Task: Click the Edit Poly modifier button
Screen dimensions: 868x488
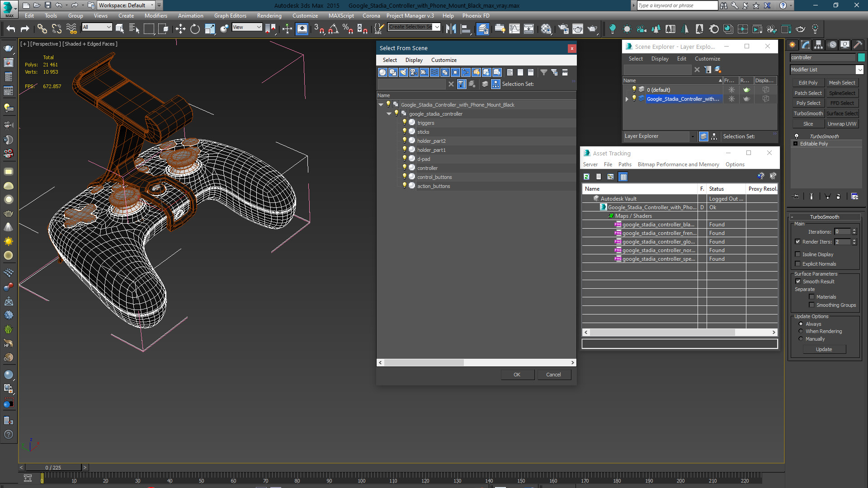Action: point(808,83)
